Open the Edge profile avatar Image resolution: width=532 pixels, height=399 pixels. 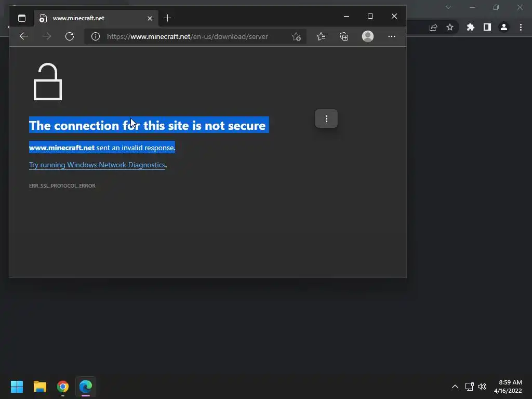368,36
